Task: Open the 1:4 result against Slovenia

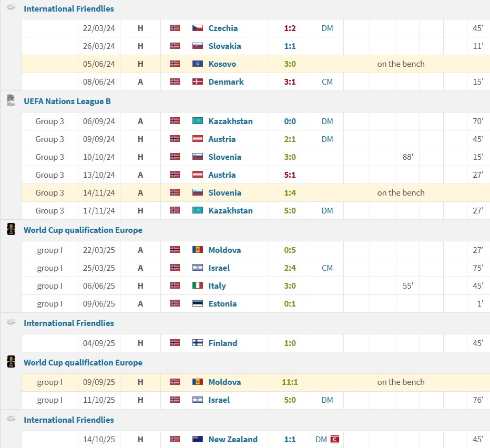Action: 290,192
